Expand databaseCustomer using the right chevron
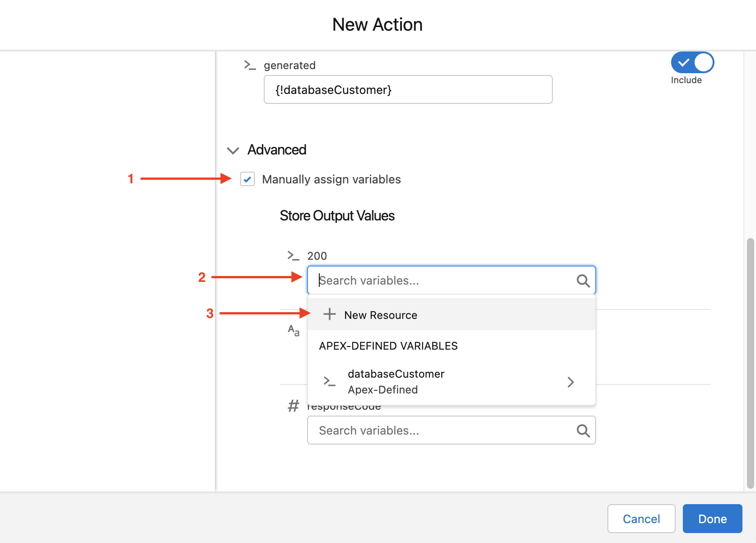The height and width of the screenshot is (543, 756). [x=570, y=382]
